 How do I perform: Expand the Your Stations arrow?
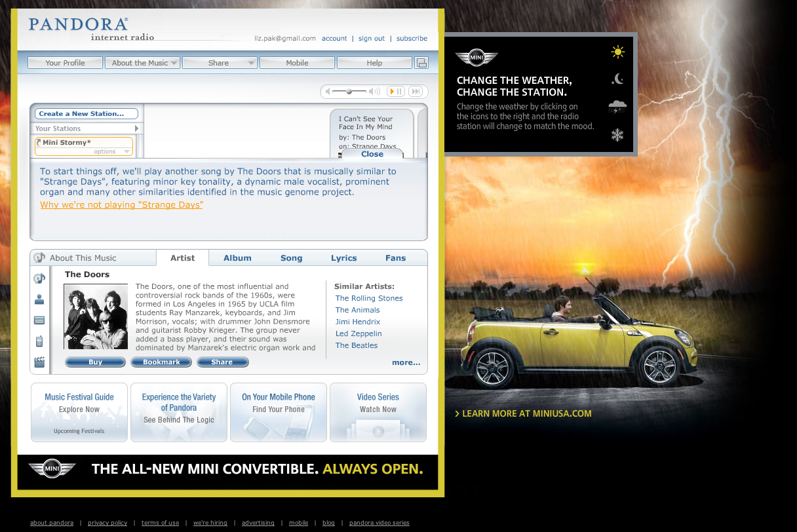click(x=137, y=128)
